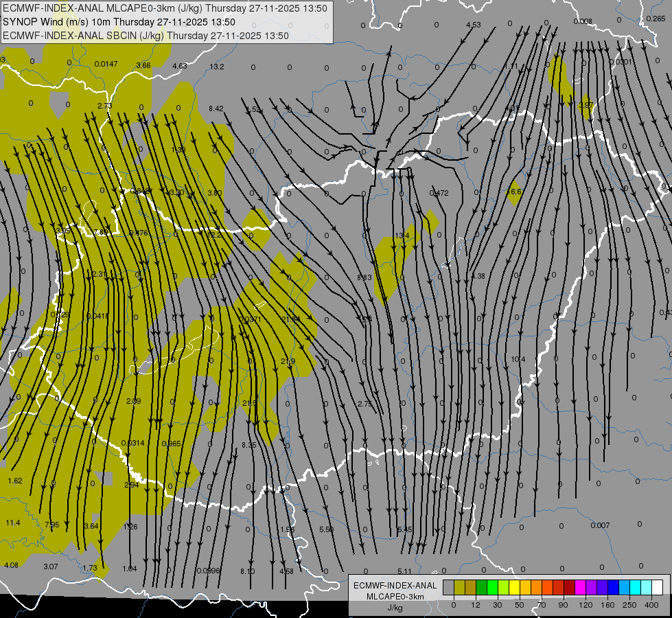
Task: Click the map value '2.31'
Action: 99,274
